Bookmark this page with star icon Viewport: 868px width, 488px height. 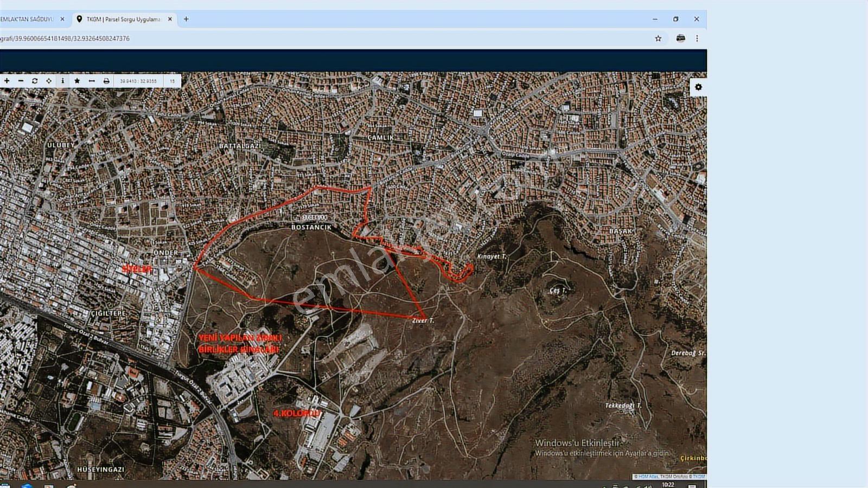tap(658, 38)
